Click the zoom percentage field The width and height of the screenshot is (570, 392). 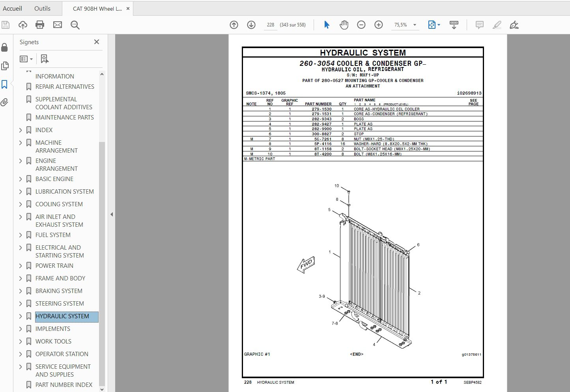(401, 25)
